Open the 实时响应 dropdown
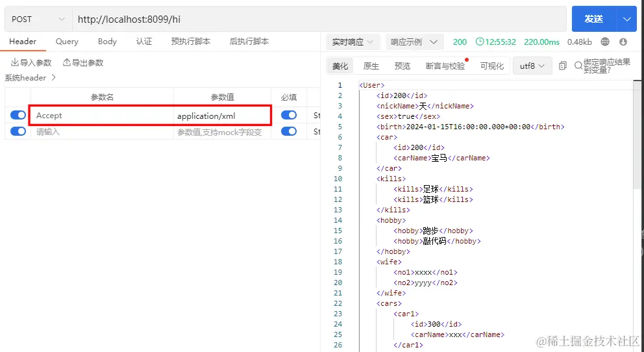 click(x=353, y=42)
